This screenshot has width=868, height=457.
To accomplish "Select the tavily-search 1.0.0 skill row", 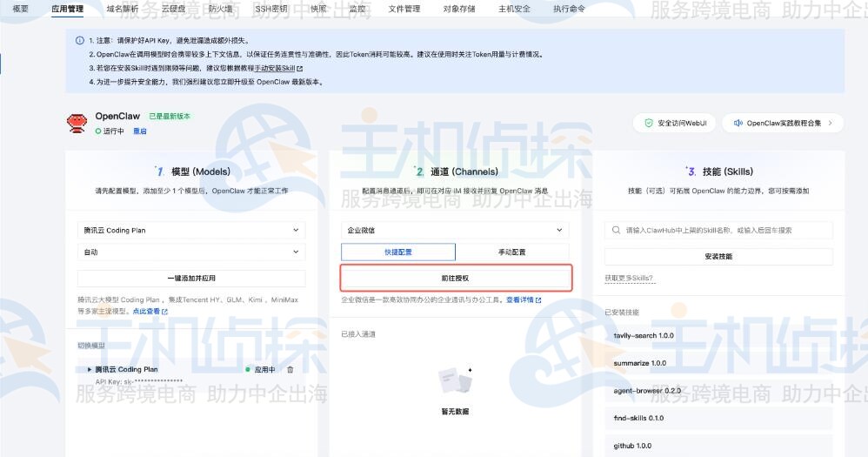I will click(718, 336).
